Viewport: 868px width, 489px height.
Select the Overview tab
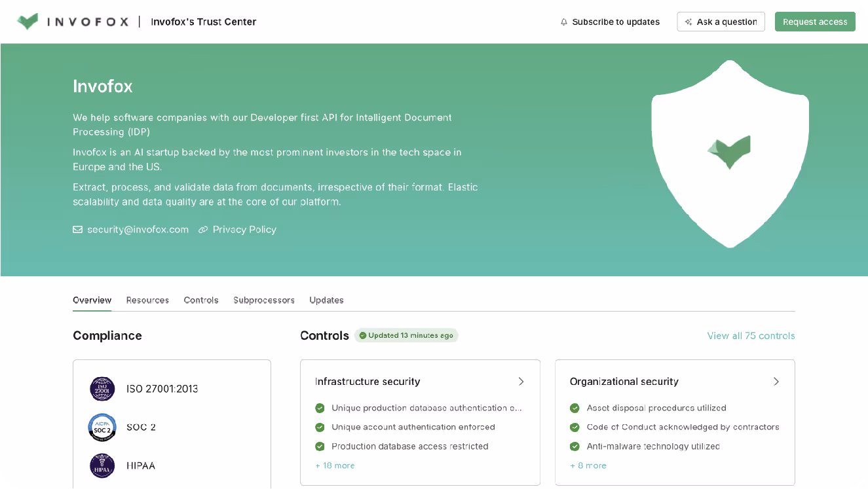click(92, 300)
